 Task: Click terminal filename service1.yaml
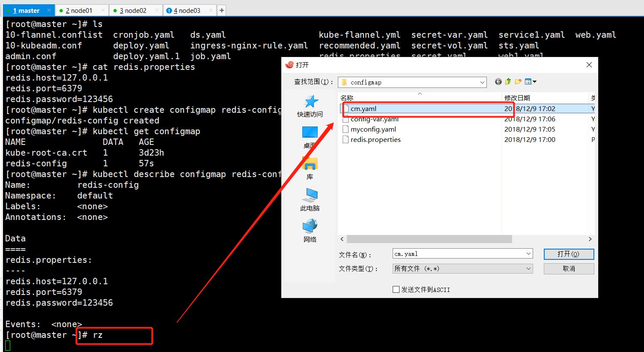click(x=532, y=35)
